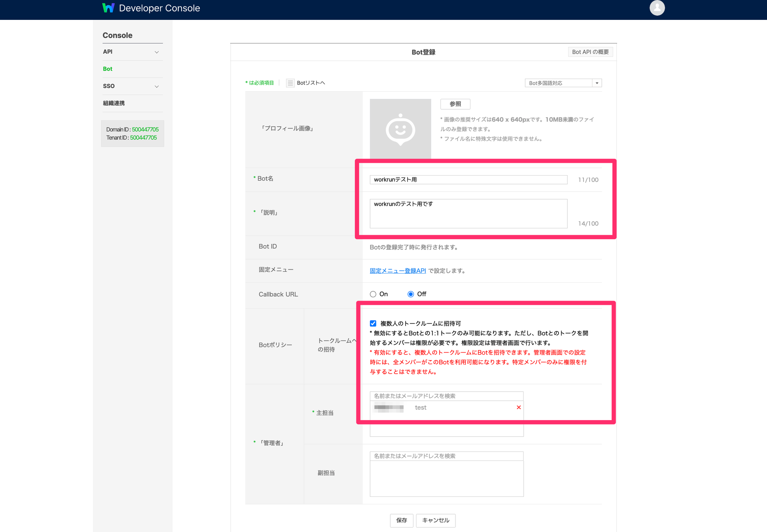Select the Callback URL On radio button

[373, 294]
